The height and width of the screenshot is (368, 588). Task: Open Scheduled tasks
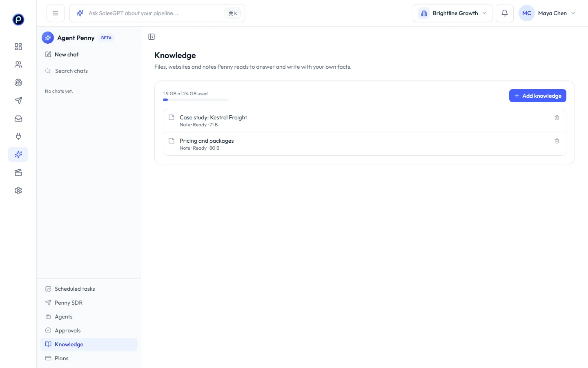click(89, 289)
